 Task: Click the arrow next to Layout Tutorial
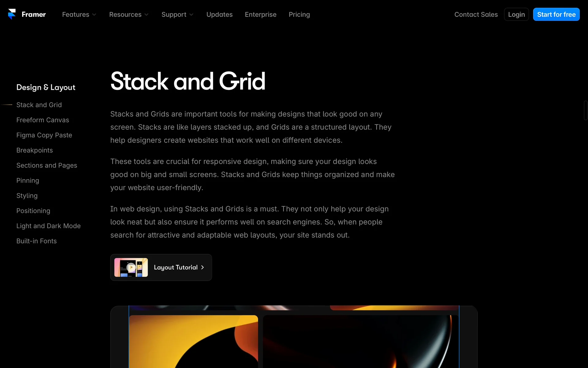click(202, 267)
